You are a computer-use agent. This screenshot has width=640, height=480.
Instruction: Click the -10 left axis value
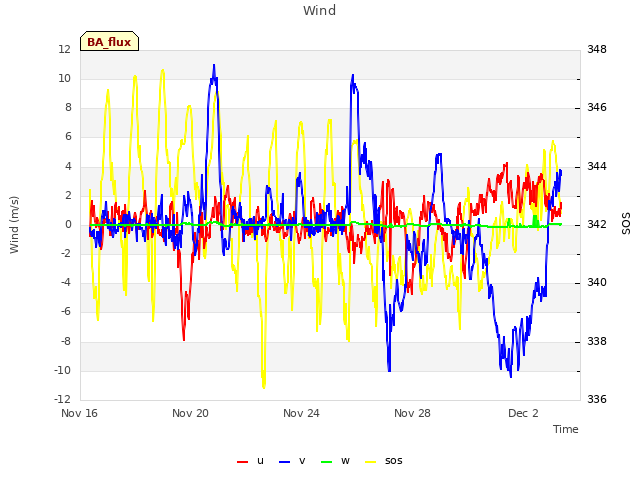click(62, 370)
